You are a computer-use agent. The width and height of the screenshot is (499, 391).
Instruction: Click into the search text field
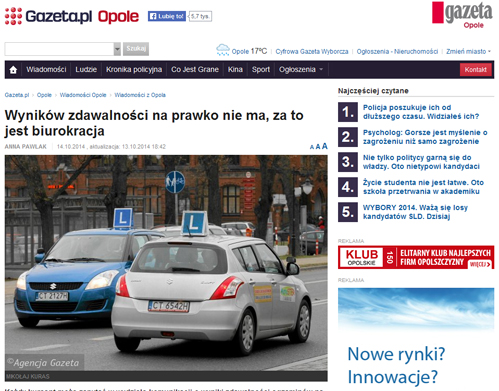(x=59, y=49)
